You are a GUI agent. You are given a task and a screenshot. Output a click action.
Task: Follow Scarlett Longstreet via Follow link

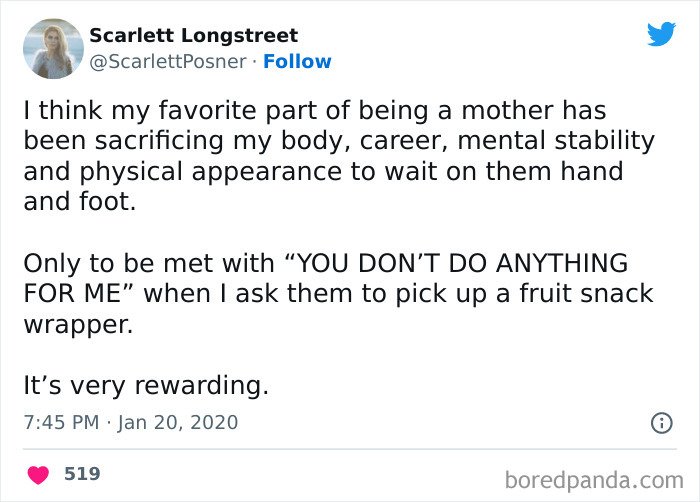(297, 62)
